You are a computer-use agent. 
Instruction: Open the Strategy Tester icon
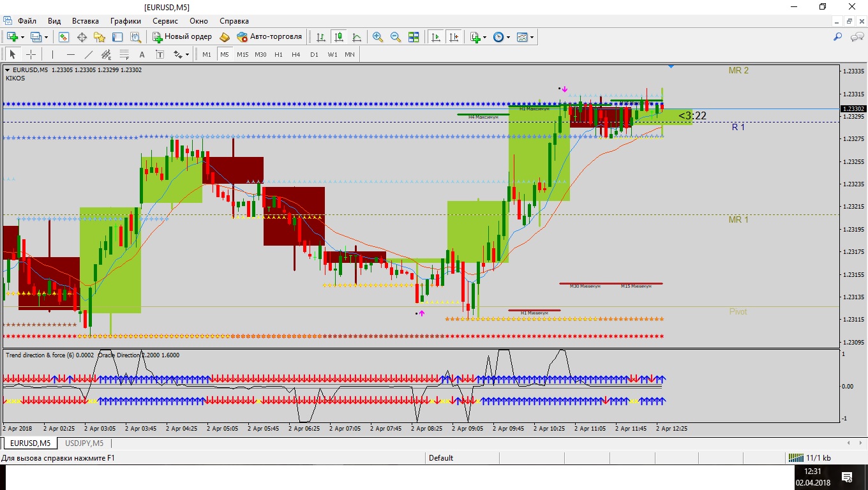click(135, 37)
